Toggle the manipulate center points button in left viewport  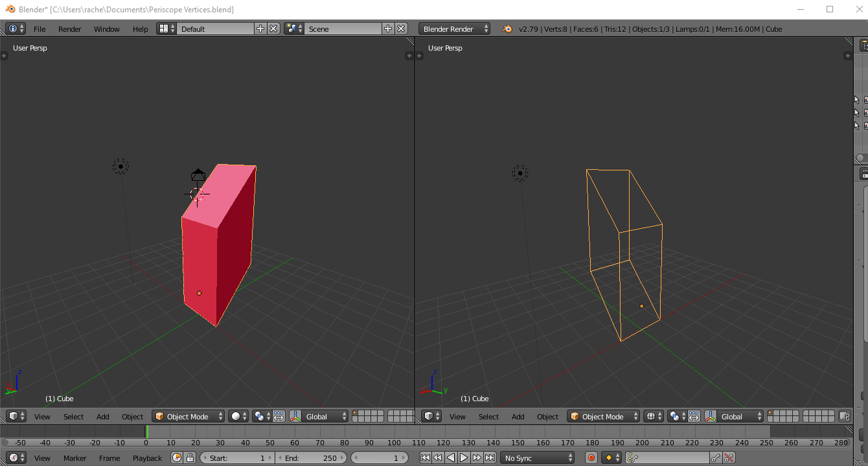[x=279, y=417]
